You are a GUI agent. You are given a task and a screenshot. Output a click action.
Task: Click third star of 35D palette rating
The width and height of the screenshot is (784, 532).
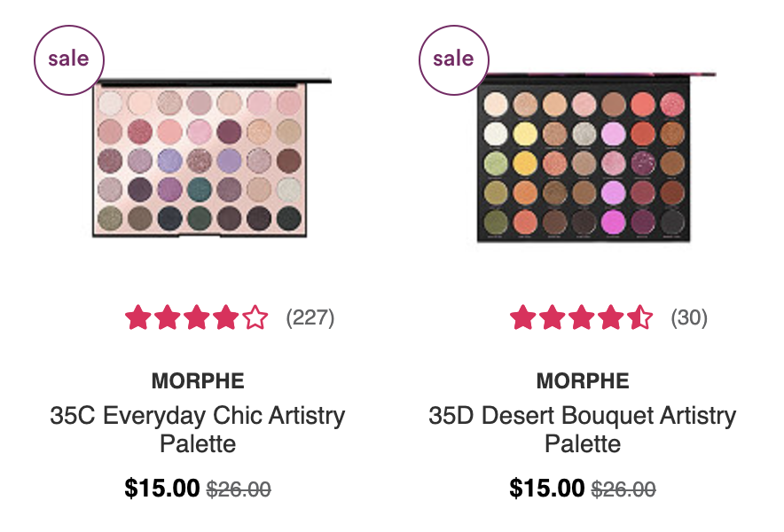(x=582, y=317)
